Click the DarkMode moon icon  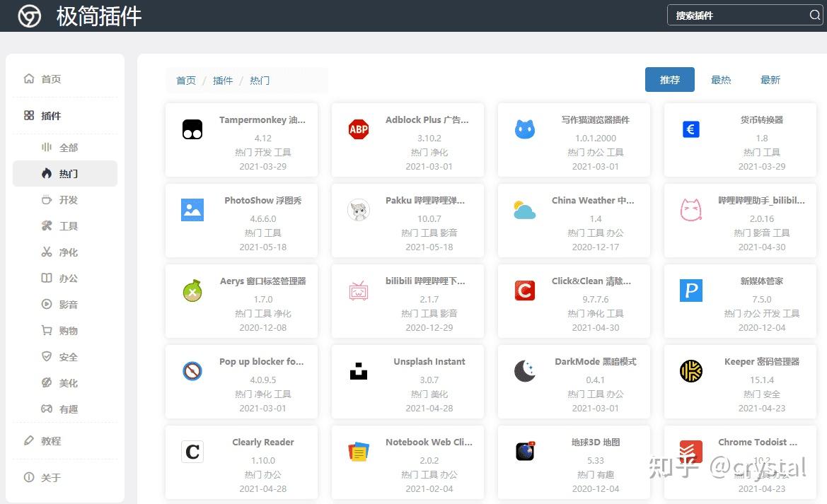(x=525, y=371)
